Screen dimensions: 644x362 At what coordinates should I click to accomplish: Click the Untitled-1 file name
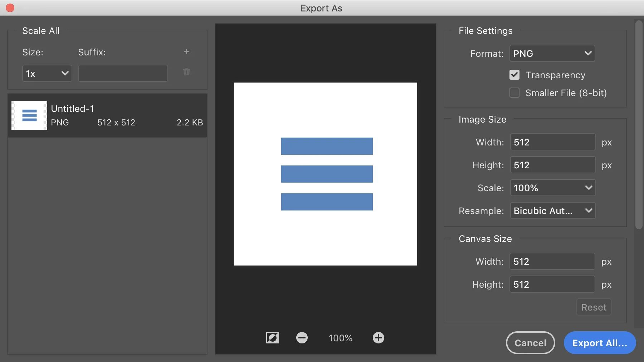coord(73,108)
